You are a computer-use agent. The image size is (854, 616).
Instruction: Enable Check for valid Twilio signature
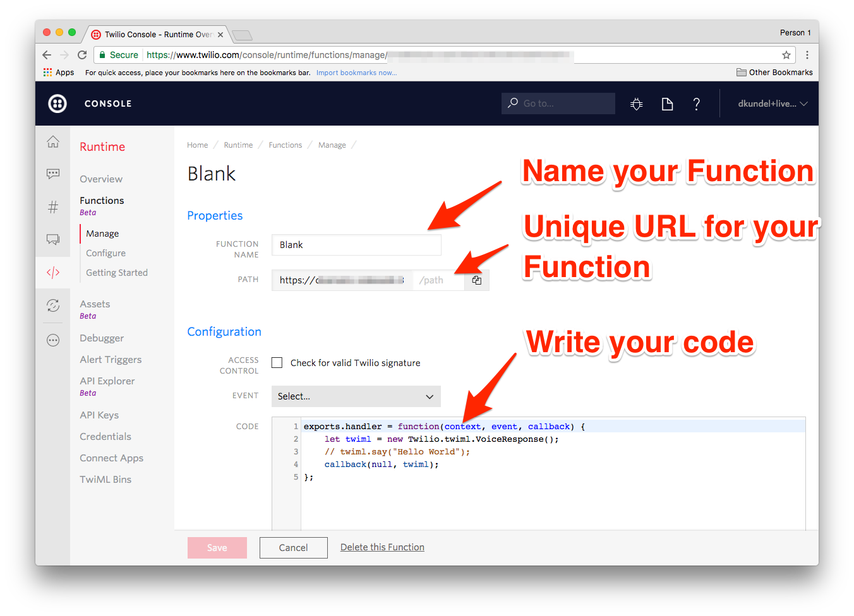coord(277,362)
